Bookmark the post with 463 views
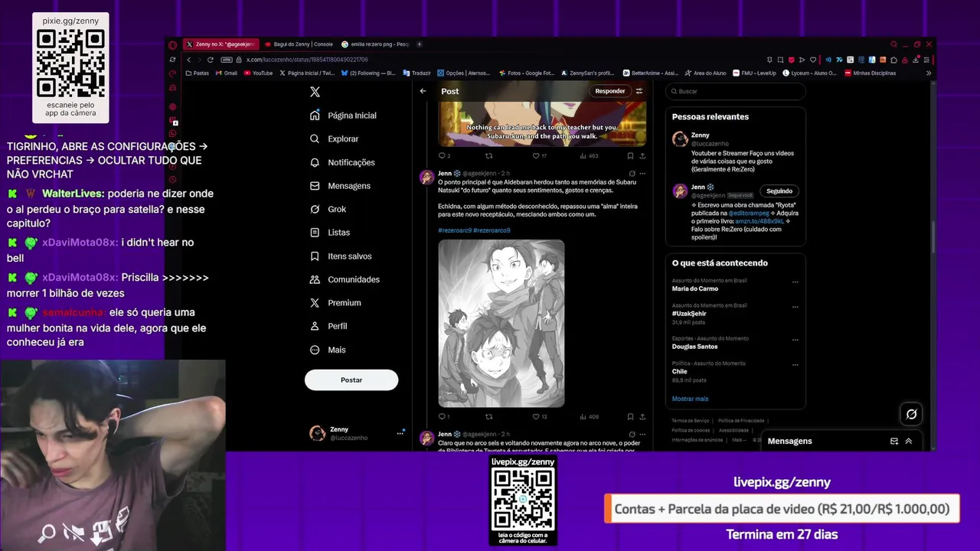Image resolution: width=980 pixels, height=551 pixels. [630, 155]
